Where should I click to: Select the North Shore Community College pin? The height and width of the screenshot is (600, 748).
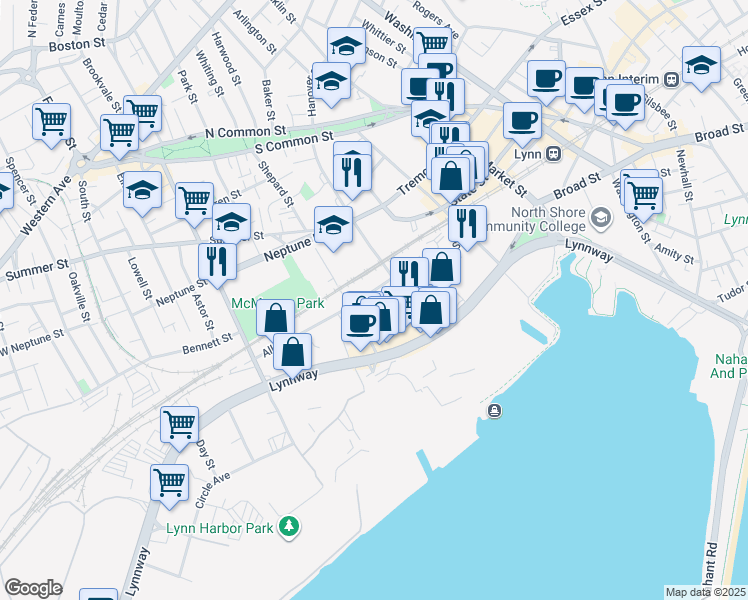(600, 217)
